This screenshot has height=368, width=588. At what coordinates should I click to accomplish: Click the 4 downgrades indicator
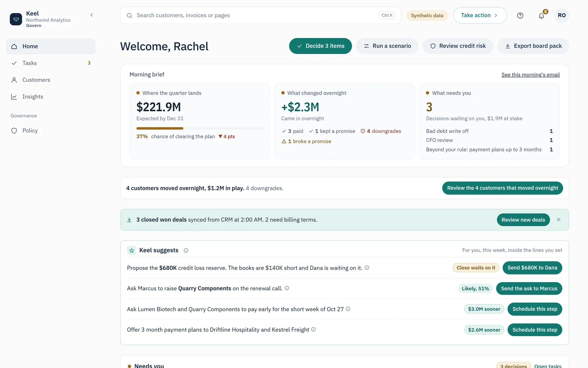tap(381, 131)
